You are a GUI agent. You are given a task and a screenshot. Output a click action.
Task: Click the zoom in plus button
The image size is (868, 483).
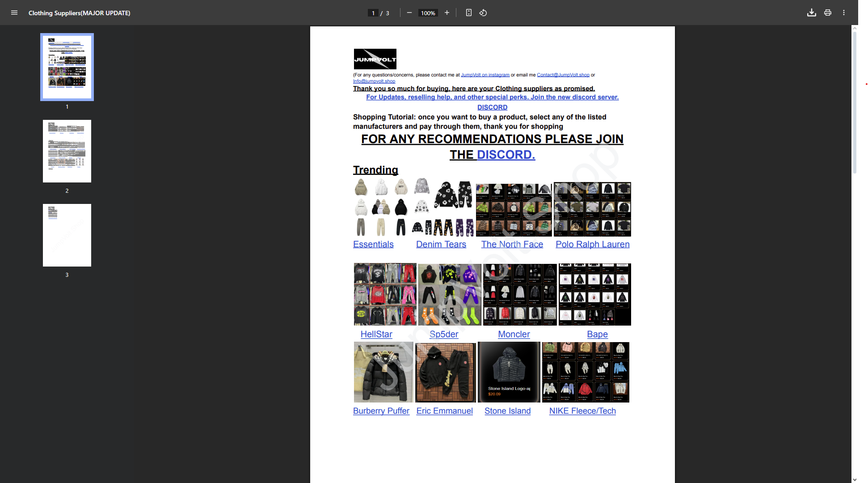click(x=447, y=13)
